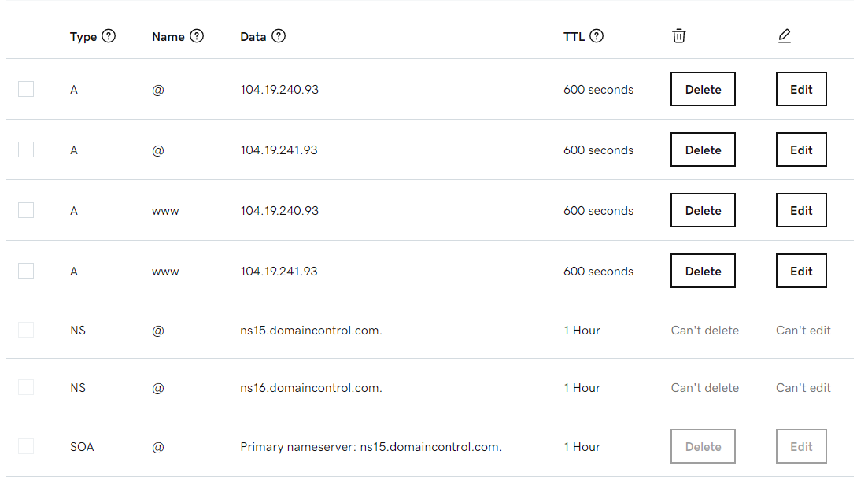
Task: Delete the first @ A record 104.19.240.93
Action: click(x=703, y=89)
